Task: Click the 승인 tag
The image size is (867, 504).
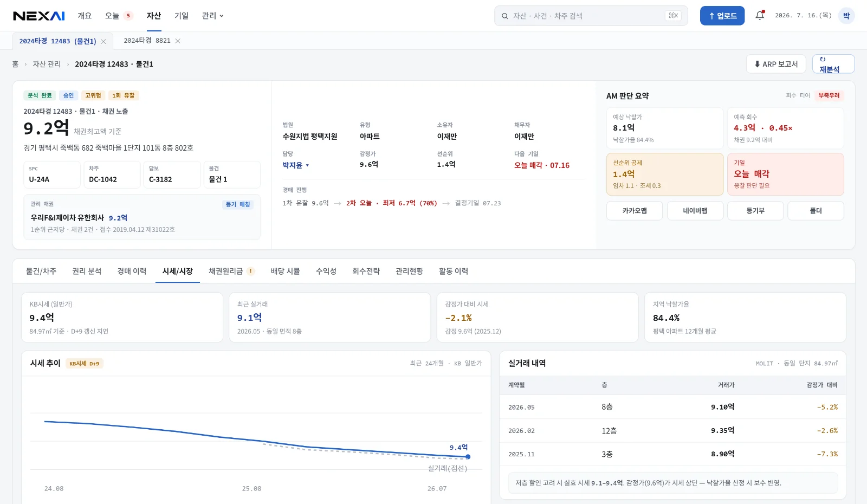Action: pos(68,95)
